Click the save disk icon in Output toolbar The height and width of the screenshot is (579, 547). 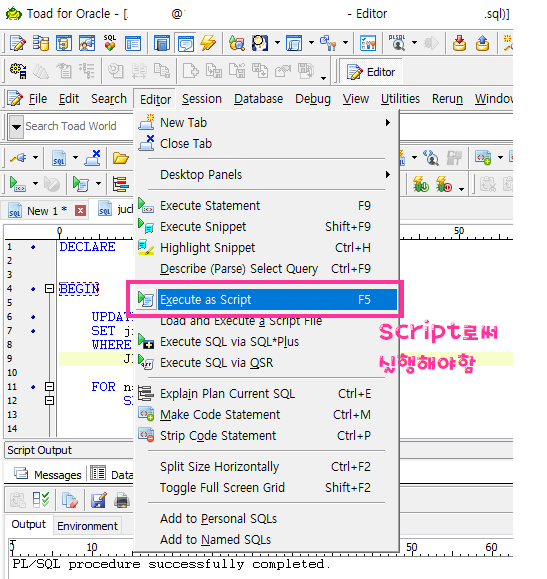98,500
